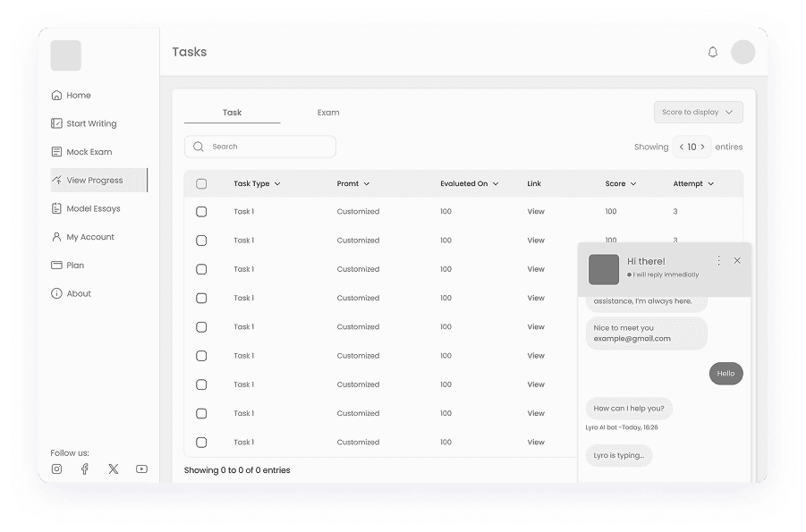The width and height of the screenshot is (806, 532).
Task: Open the first row's View link
Action: (535, 211)
